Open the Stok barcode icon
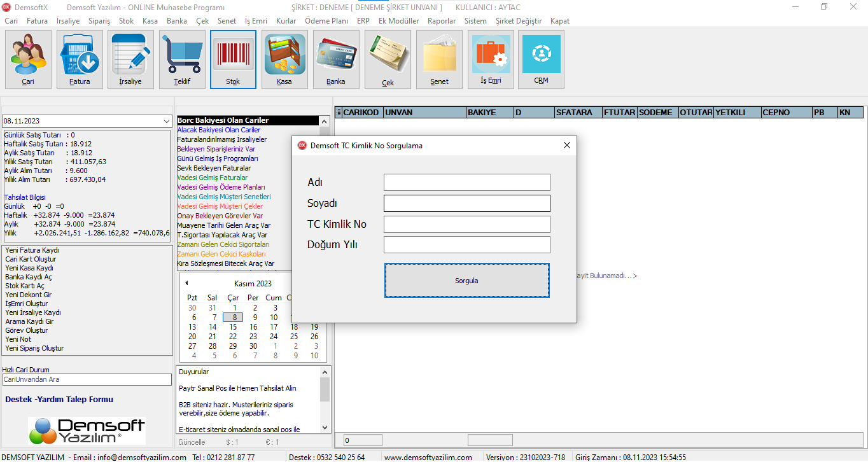868x462 pixels. [x=233, y=59]
